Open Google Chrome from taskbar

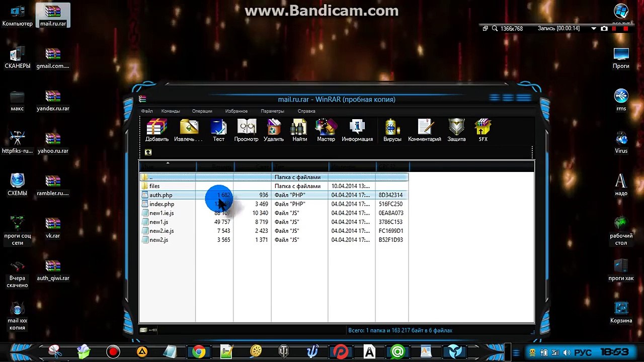pos(199,351)
